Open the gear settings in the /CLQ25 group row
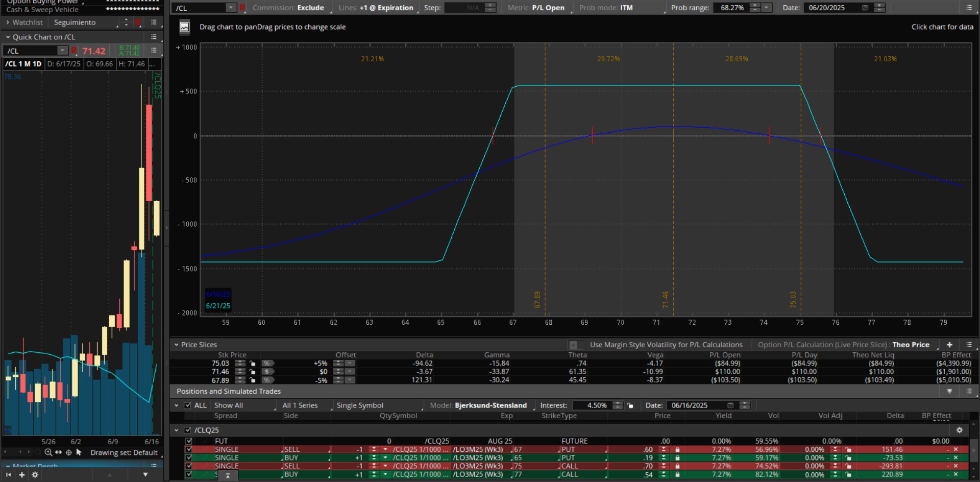The width and height of the screenshot is (980, 482). pyautogui.click(x=959, y=430)
